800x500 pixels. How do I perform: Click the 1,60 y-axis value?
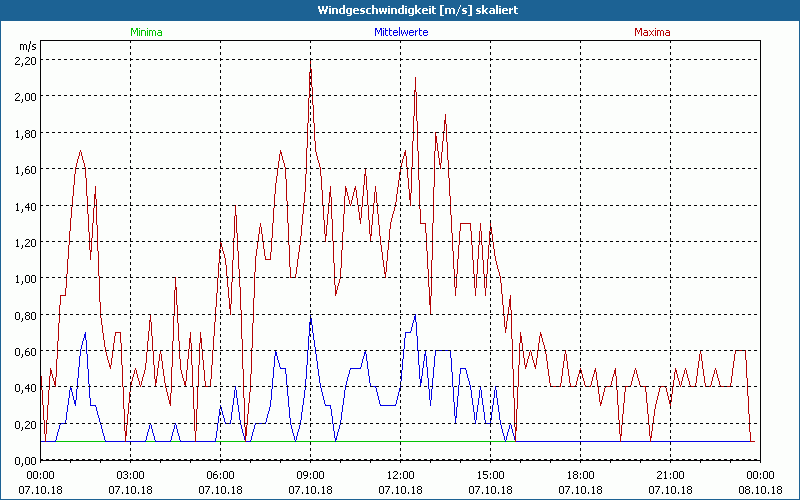click(x=24, y=169)
